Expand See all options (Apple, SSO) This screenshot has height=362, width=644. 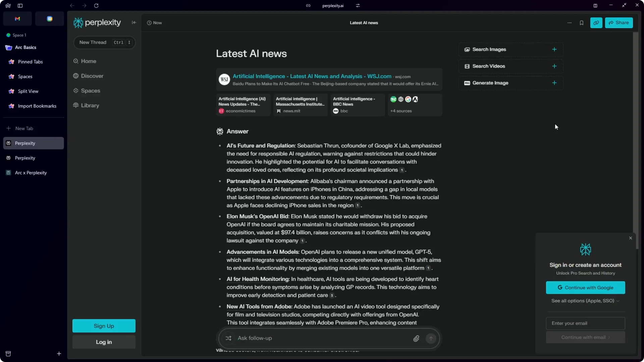click(x=585, y=301)
